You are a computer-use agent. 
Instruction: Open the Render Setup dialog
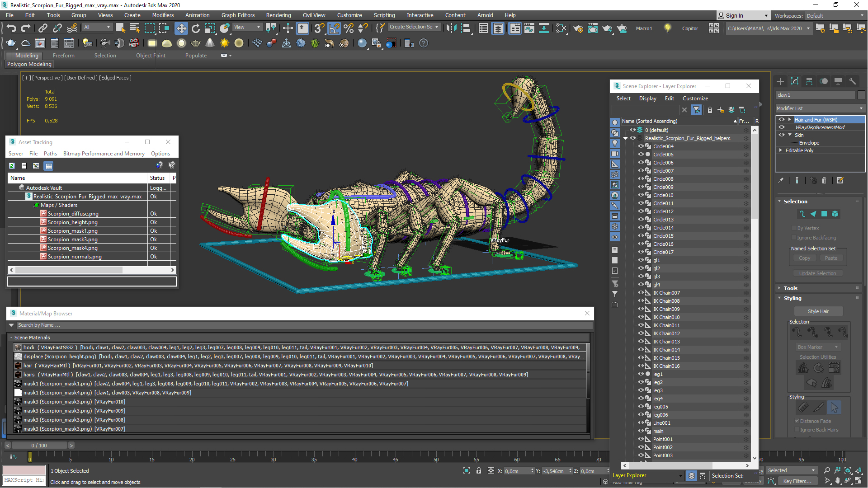pyautogui.click(x=578, y=28)
